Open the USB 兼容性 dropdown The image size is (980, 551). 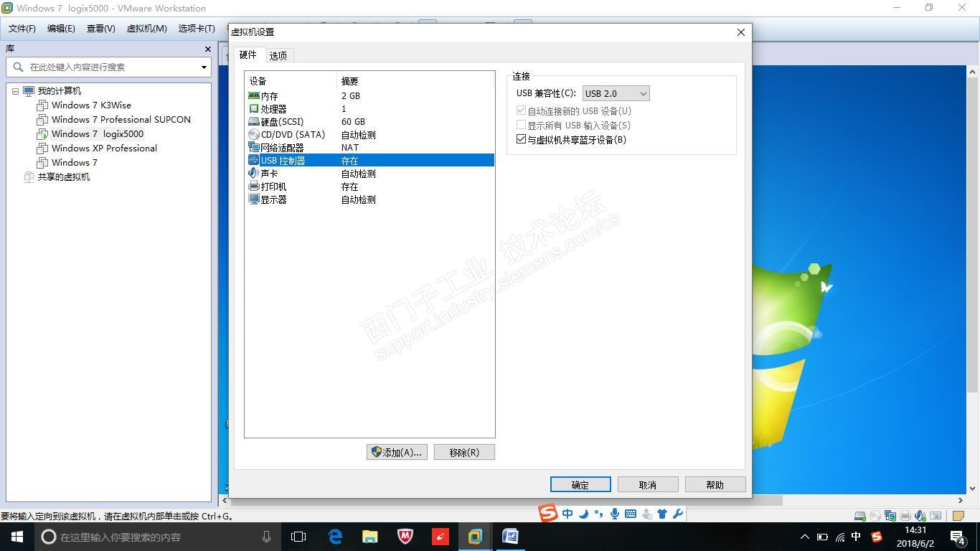[x=616, y=93]
